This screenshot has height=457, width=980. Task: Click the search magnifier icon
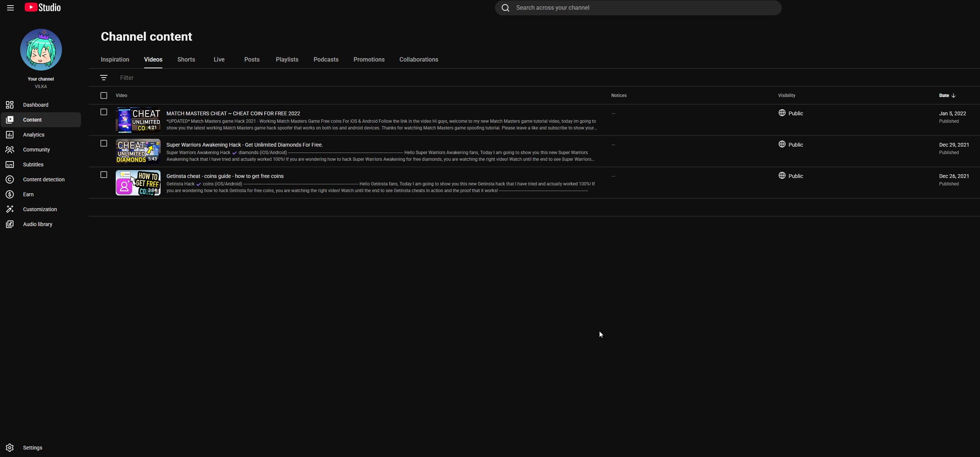(505, 7)
